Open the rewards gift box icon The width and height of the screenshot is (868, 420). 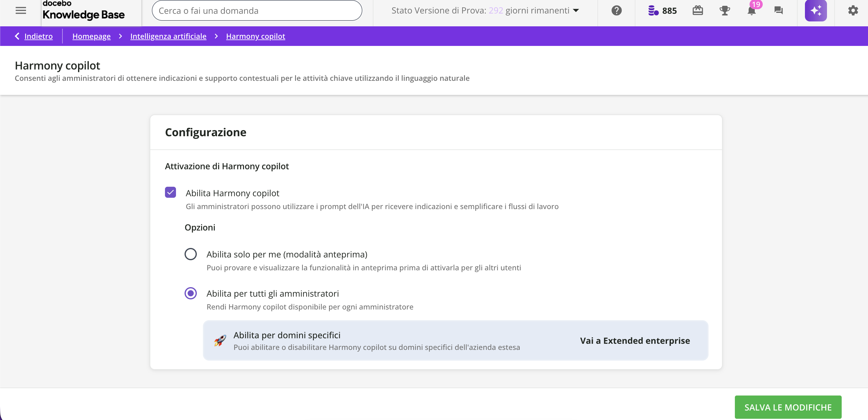point(698,10)
